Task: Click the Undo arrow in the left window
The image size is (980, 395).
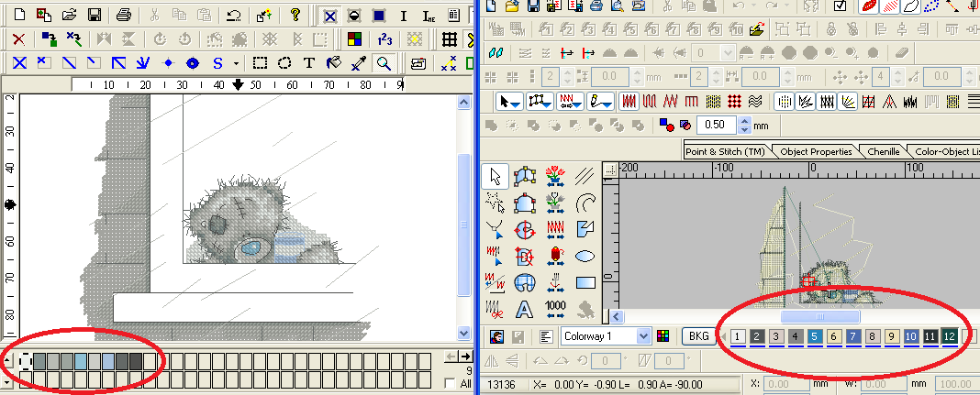Action: tap(234, 15)
